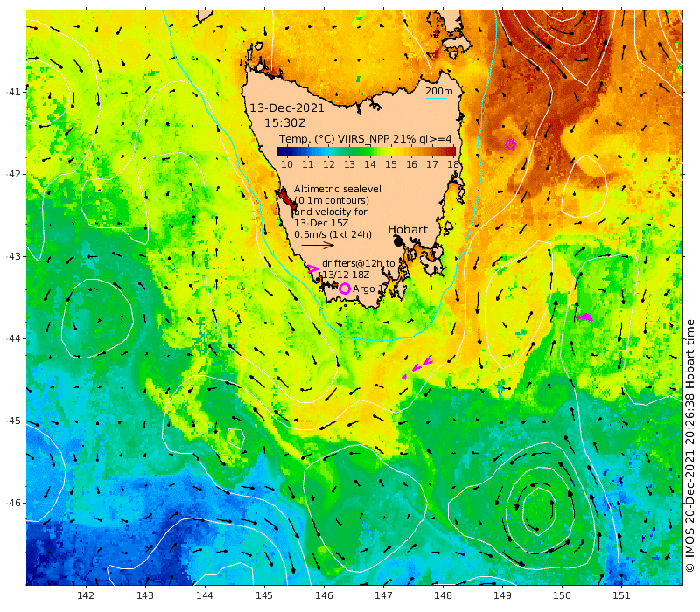The image size is (700, 612).
Task: Click the -42 latitude axis label
Action: 13,174
